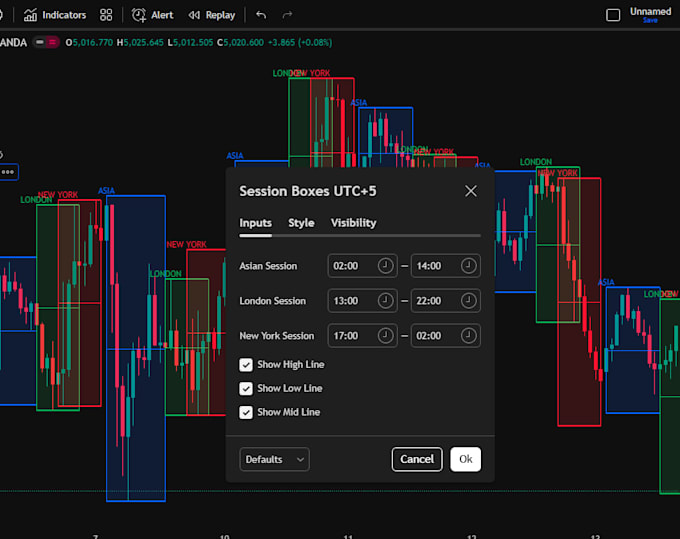This screenshot has width=680, height=539.
Task: Open clock picker for New York end time
Action: point(468,335)
